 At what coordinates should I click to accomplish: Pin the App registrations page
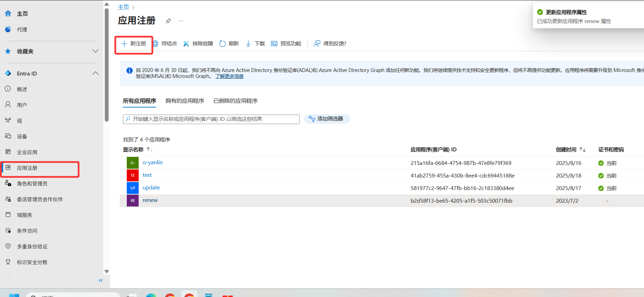(x=168, y=21)
